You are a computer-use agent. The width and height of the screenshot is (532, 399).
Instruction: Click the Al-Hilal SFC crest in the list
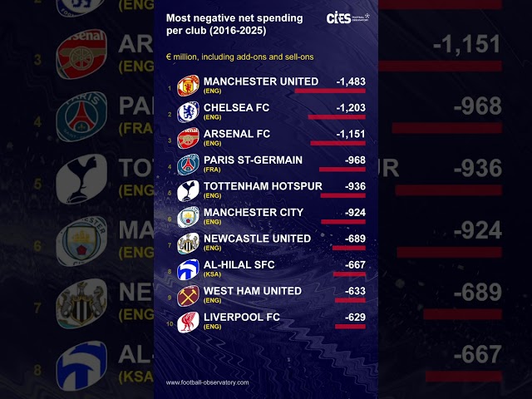189,269
